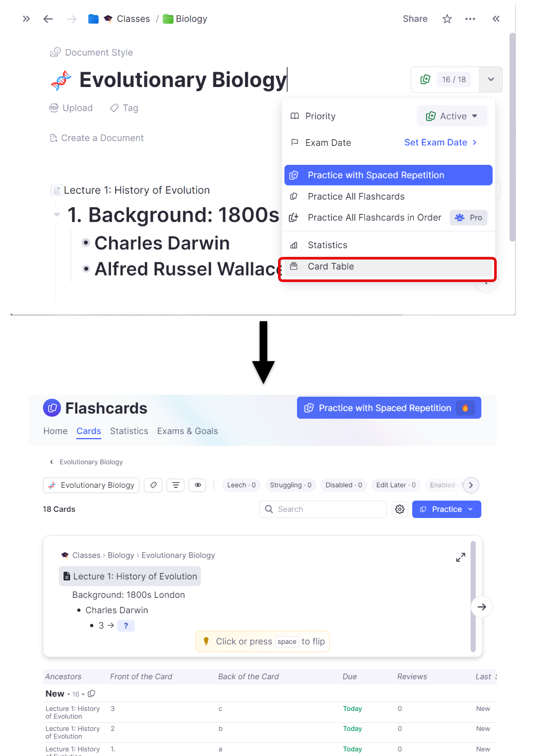Viewport: 552px width, 756px height.
Task: Expand the flashcard preview to fullscreen
Action: pyautogui.click(x=461, y=557)
